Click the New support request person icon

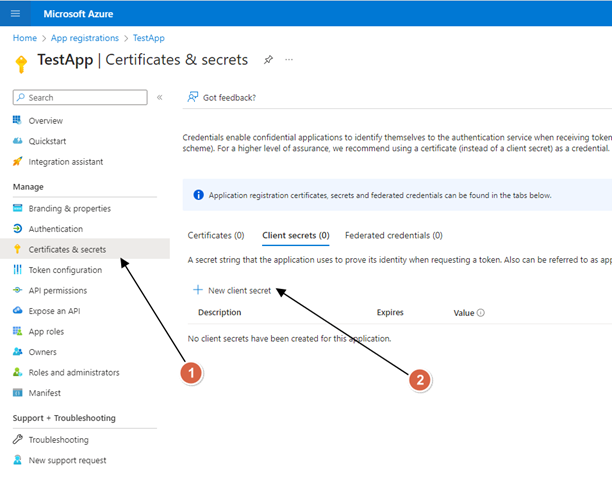click(18, 460)
